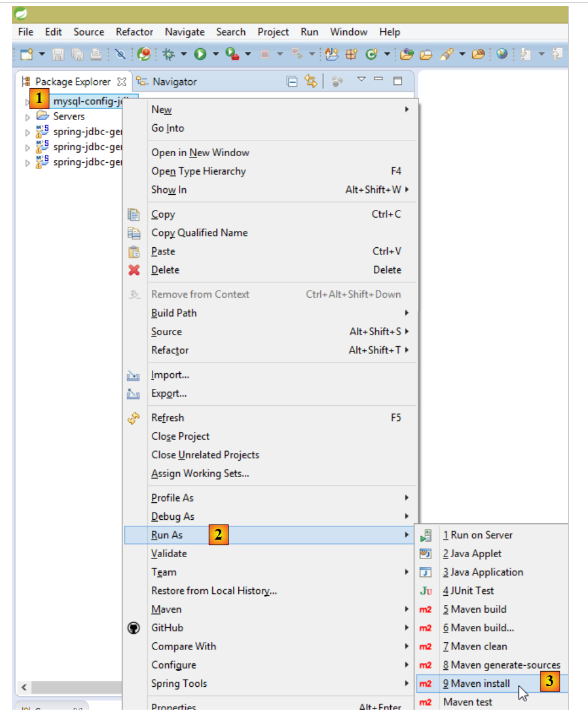Open dropdown arrow next to Run button
Viewport: 588px width, 726px height.
pos(215,54)
